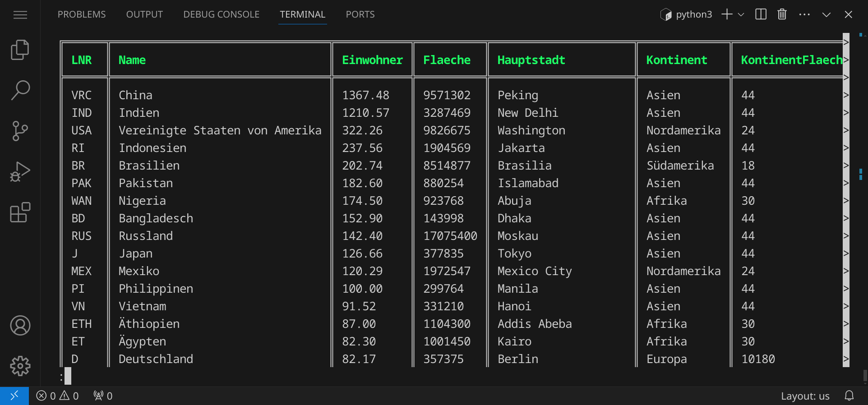Image resolution: width=868 pixels, height=405 pixels.
Task: Kill terminal with the trash icon
Action: (782, 14)
